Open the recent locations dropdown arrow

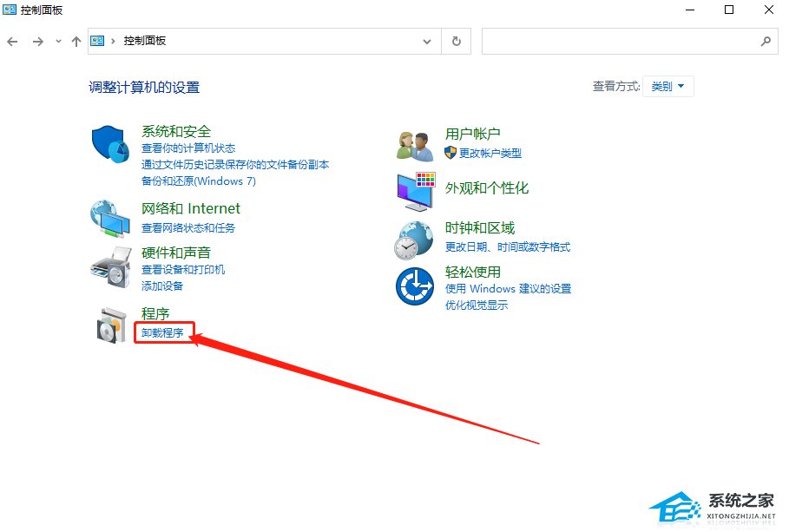58,42
